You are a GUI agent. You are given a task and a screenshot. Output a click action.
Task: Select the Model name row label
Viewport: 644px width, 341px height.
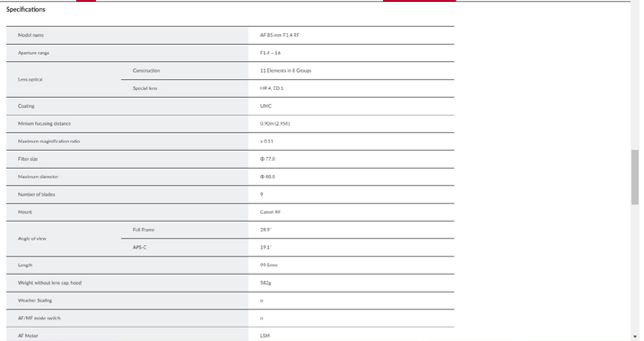point(30,35)
